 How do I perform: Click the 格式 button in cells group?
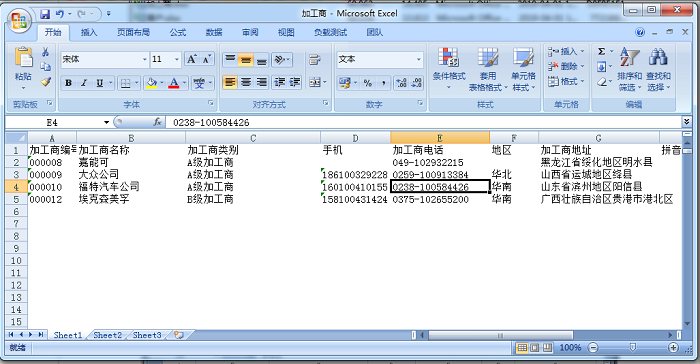coord(565,81)
